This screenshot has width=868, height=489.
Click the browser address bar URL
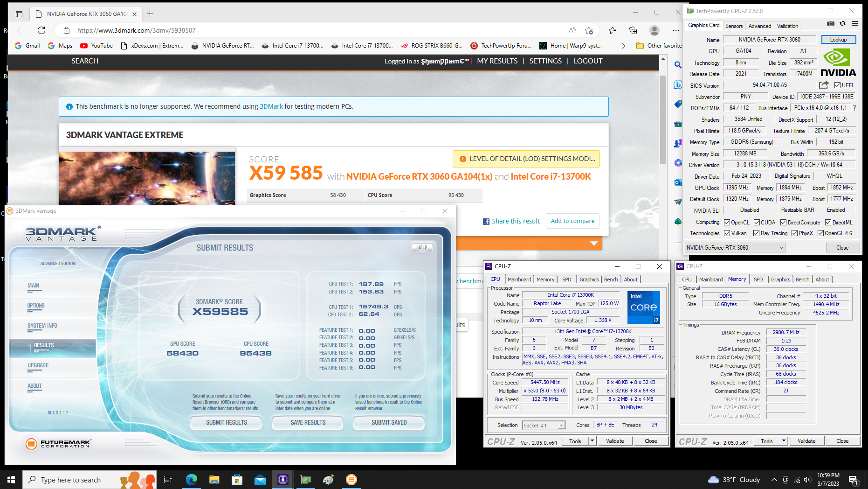point(137,30)
